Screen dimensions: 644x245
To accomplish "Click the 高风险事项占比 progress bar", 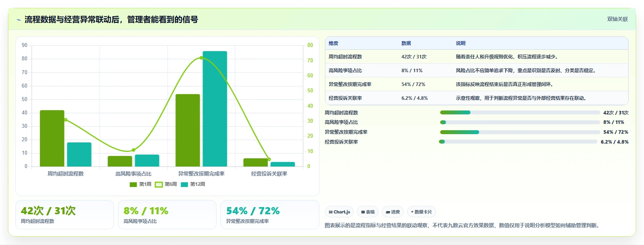I will 520,122.
